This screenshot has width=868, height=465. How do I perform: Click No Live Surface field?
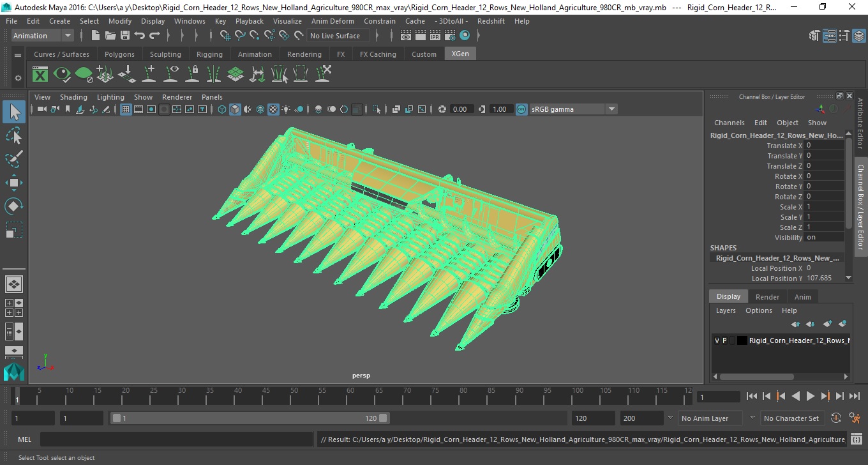click(338, 36)
